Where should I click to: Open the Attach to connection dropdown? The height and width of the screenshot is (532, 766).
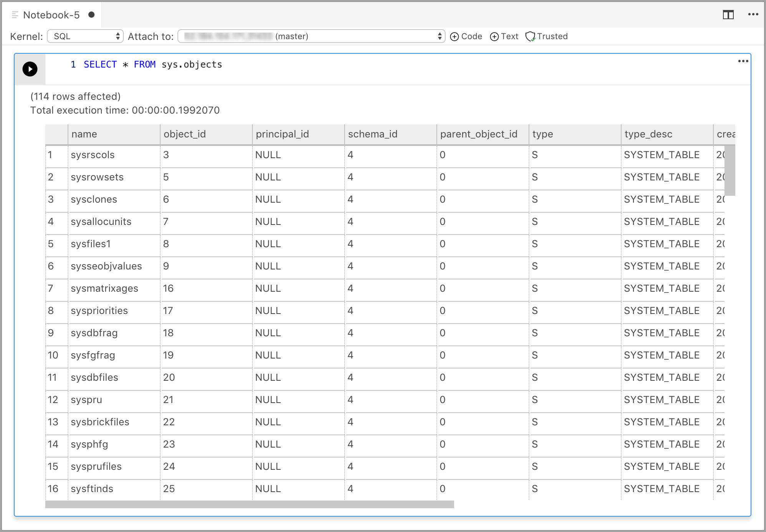[312, 36]
